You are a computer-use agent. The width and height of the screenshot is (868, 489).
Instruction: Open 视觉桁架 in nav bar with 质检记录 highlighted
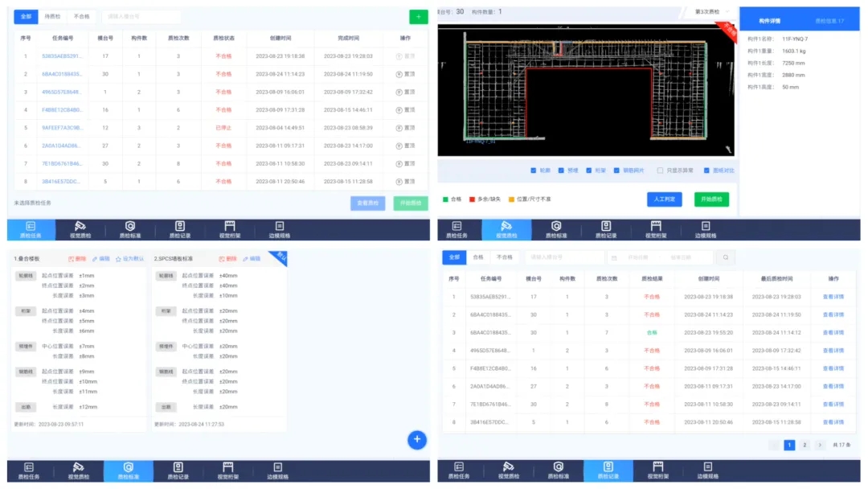656,471
